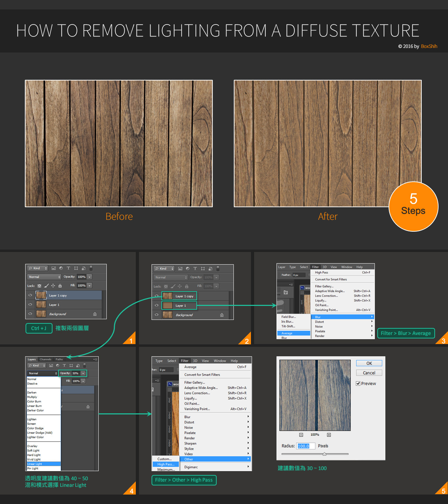Open the Kind filter dropdown in step 1 panel

click(38, 268)
